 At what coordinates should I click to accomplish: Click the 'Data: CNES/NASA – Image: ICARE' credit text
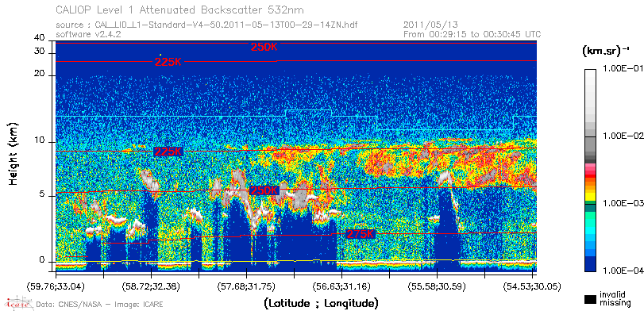(x=99, y=305)
